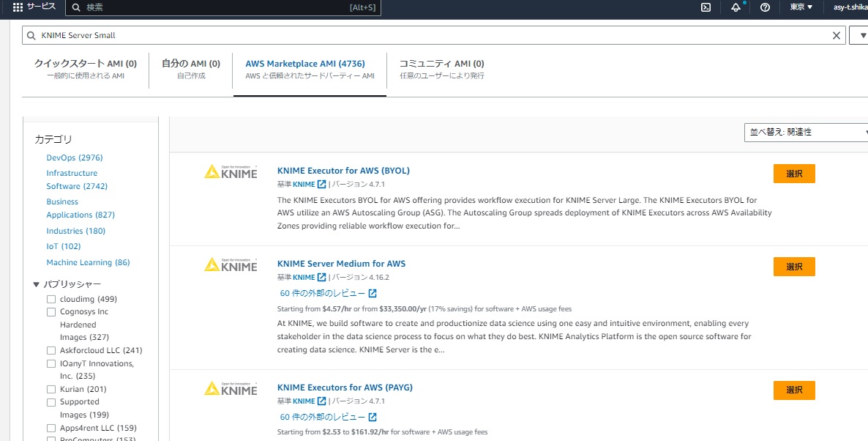
Task: Open external reviews icon for KNIME Executors PAYG
Action: coord(373,417)
